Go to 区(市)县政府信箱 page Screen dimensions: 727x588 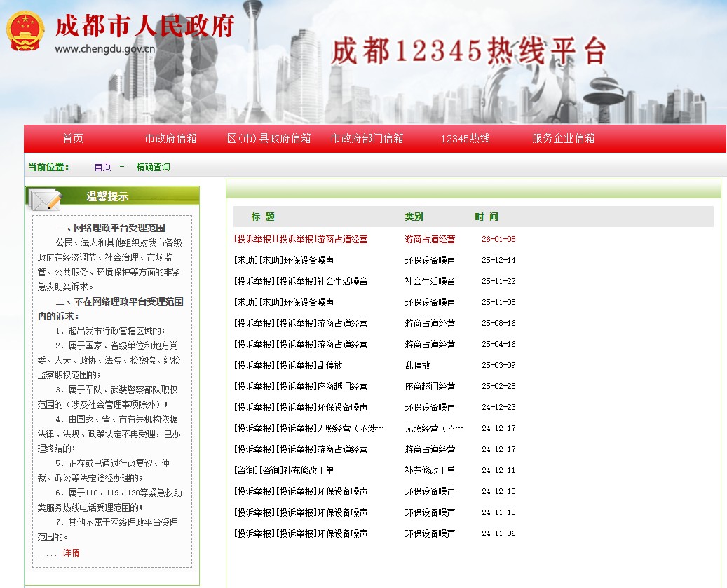(x=269, y=139)
